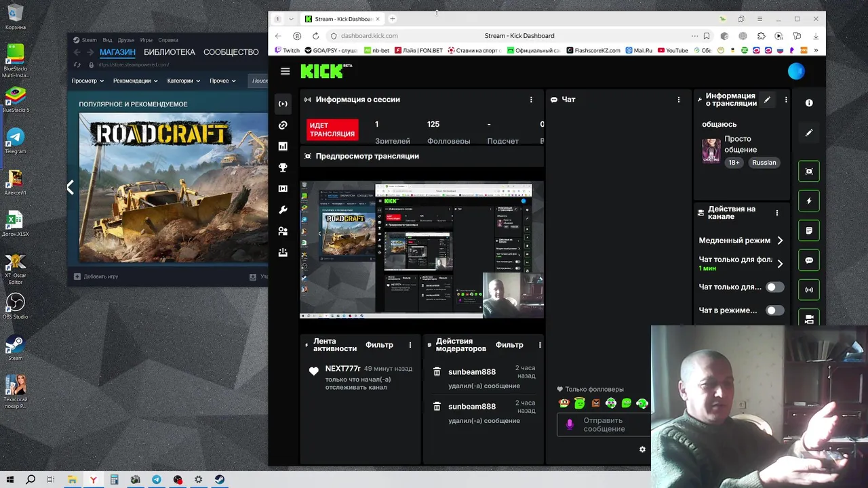Click trash icon for first sunbeam888 entry
Screen dimensions: 868x488
[x=437, y=371]
